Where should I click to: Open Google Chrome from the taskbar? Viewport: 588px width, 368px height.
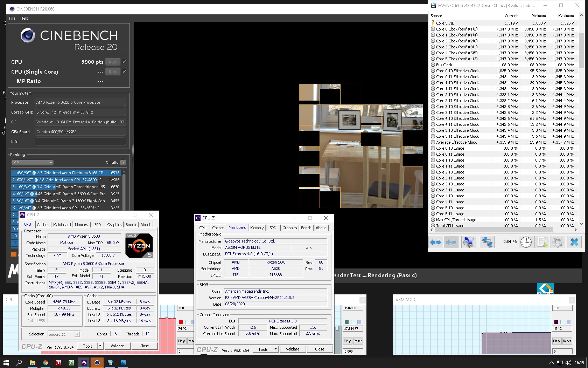tap(45, 363)
